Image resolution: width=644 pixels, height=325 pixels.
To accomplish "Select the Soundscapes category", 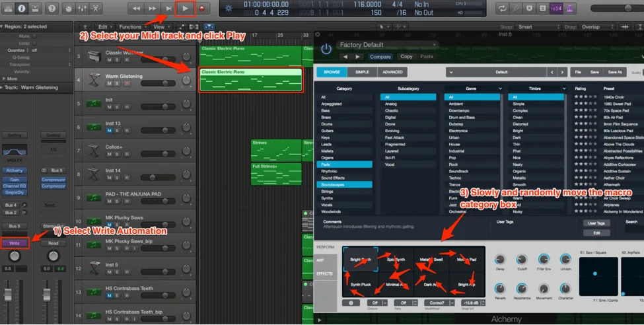I will tap(344, 185).
